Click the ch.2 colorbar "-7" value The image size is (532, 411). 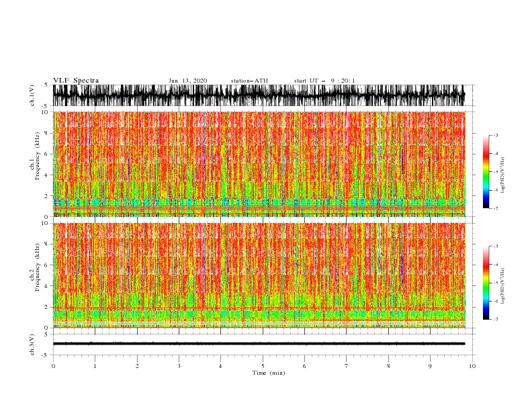tap(495, 320)
